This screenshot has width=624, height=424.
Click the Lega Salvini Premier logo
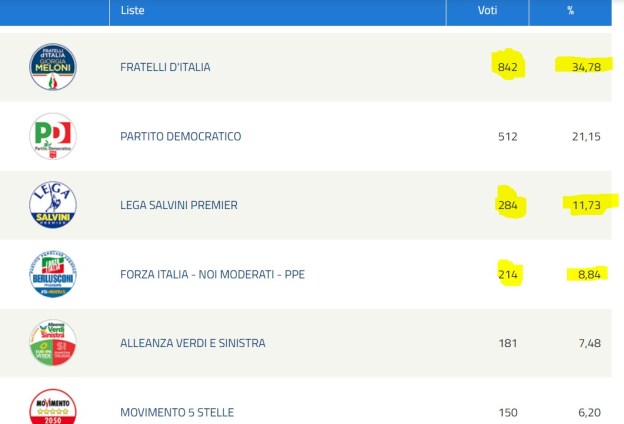point(53,205)
